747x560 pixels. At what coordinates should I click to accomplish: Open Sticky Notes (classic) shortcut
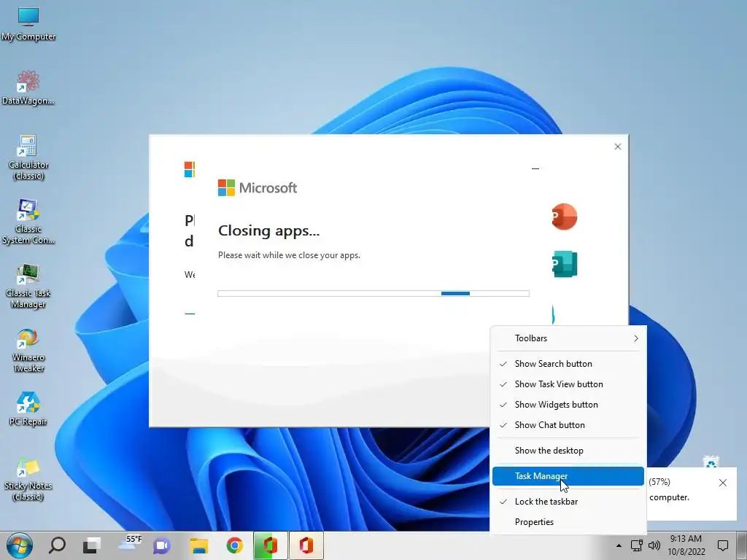click(28, 479)
